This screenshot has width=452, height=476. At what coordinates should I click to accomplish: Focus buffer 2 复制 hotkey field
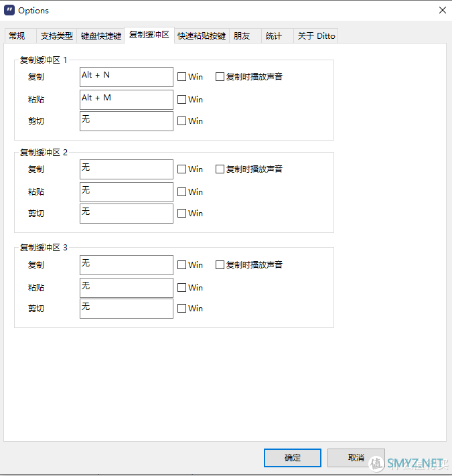[127, 169]
